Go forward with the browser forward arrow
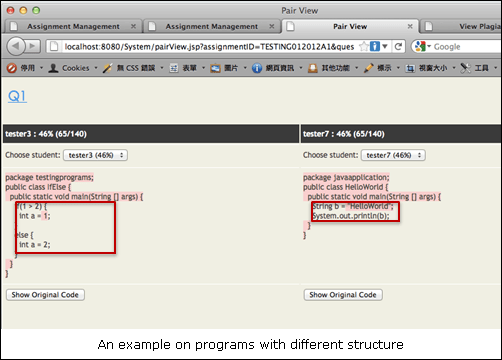The image size is (502, 360). coord(33,46)
